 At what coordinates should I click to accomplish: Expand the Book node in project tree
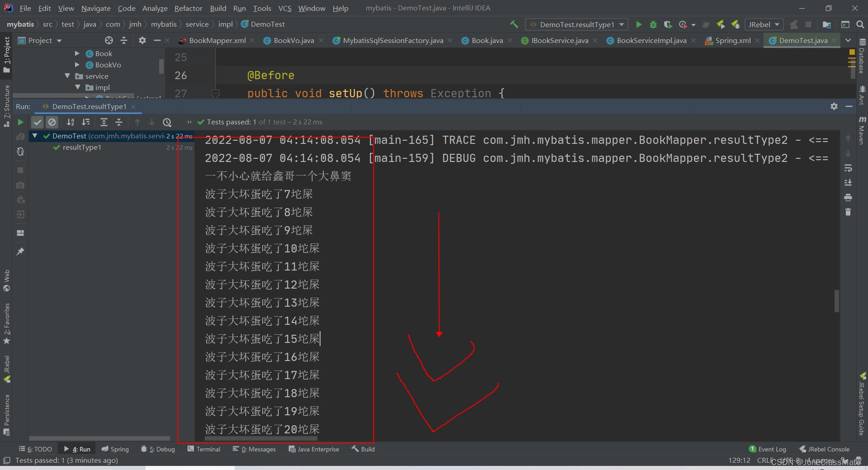[x=77, y=53]
